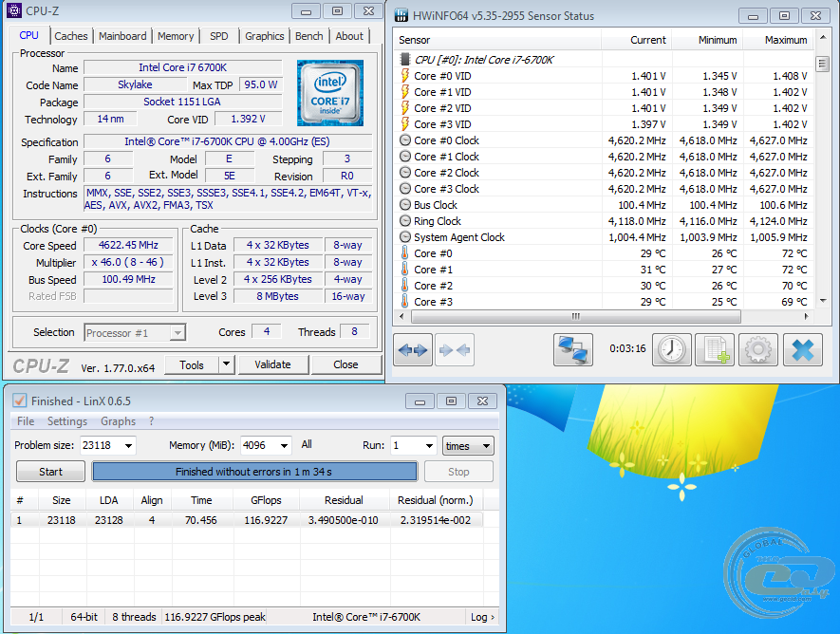Click HWiNFO collapse view arrows icon
The image size is (840, 634).
click(455, 350)
